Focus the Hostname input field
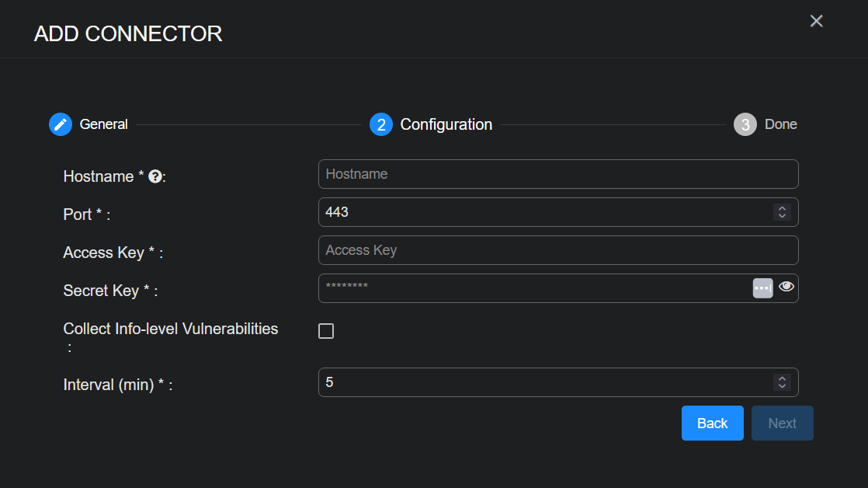This screenshot has width=868, height=488. point(557,174)
